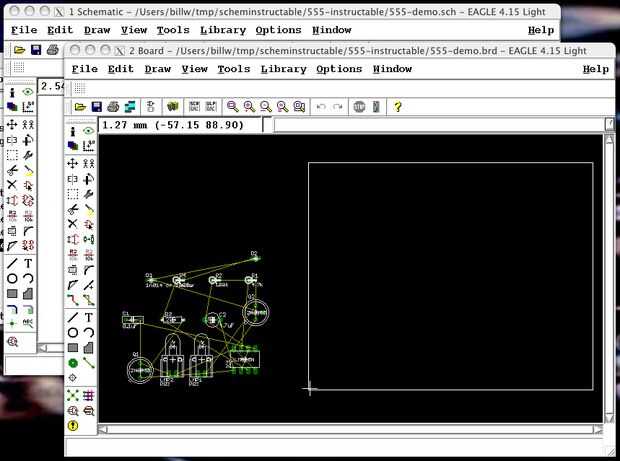The height and width of the screenshot is (461, 620).
Task: Open a file using Board toolbar folder icon
Action: click(x=80, y=107)
